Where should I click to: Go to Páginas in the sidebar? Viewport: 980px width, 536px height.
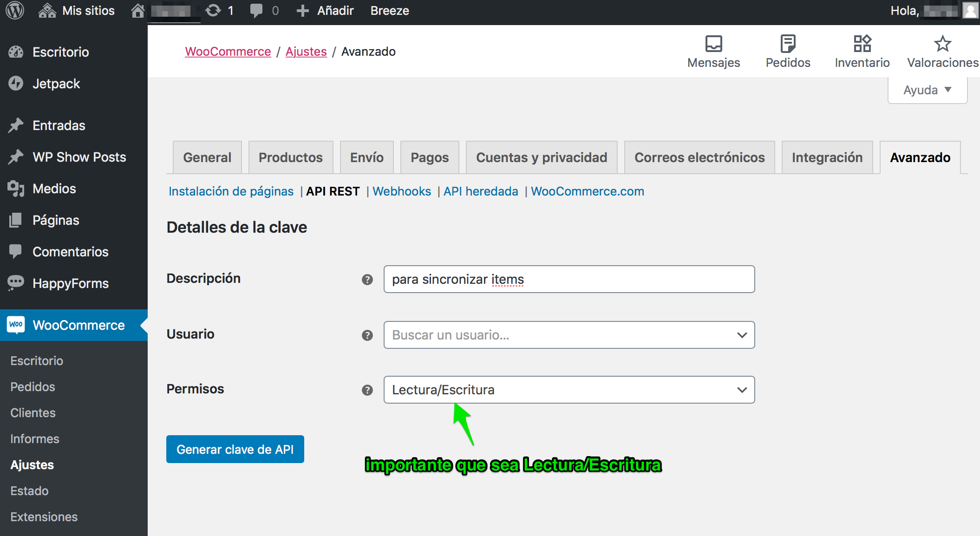(56, 220)
